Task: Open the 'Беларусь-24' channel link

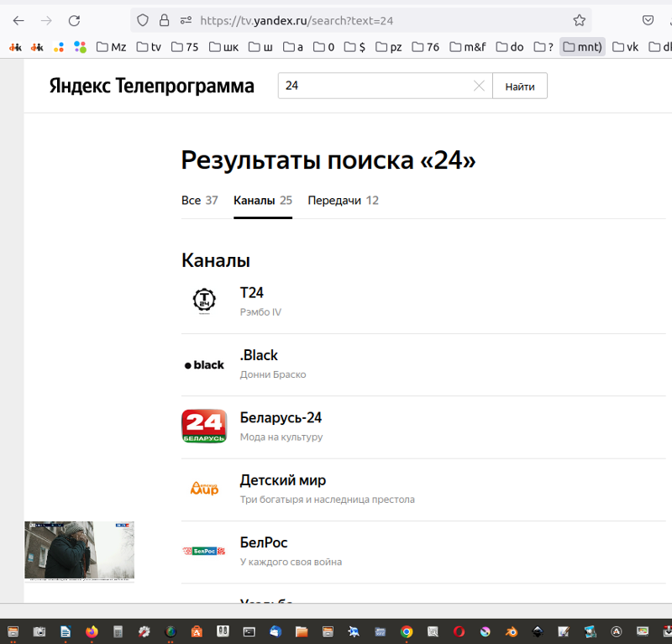Action: click(281, 418)
